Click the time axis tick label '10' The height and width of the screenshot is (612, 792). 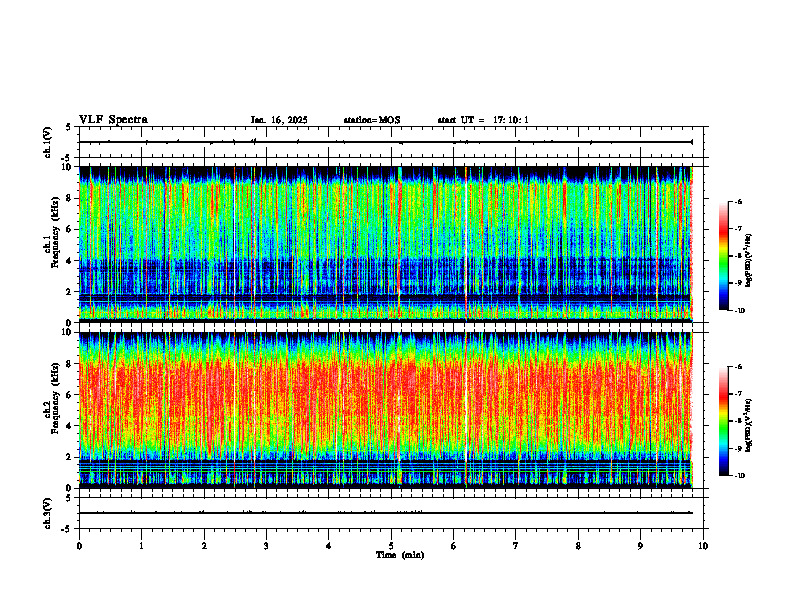pyautogui.click(x=703, y=546)
